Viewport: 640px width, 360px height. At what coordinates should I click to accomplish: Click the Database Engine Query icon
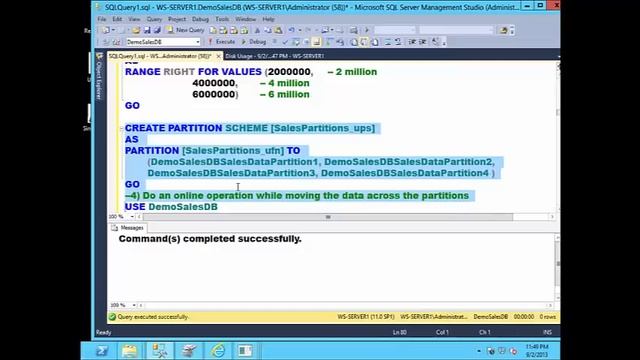click(213, 30)
